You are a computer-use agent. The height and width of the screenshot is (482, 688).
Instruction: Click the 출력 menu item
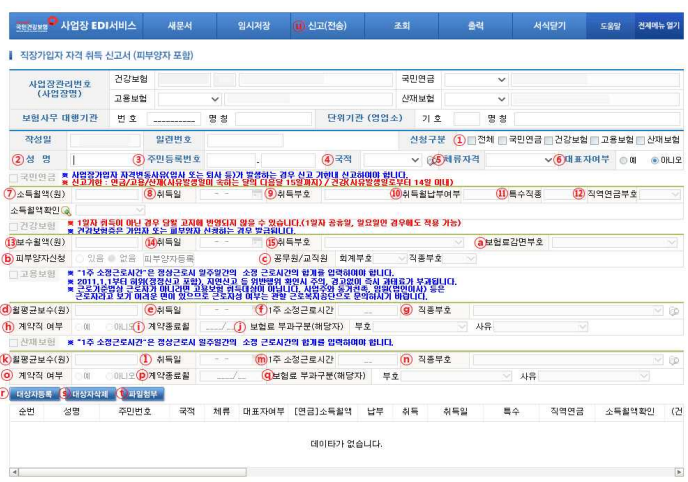coord(475,26)
